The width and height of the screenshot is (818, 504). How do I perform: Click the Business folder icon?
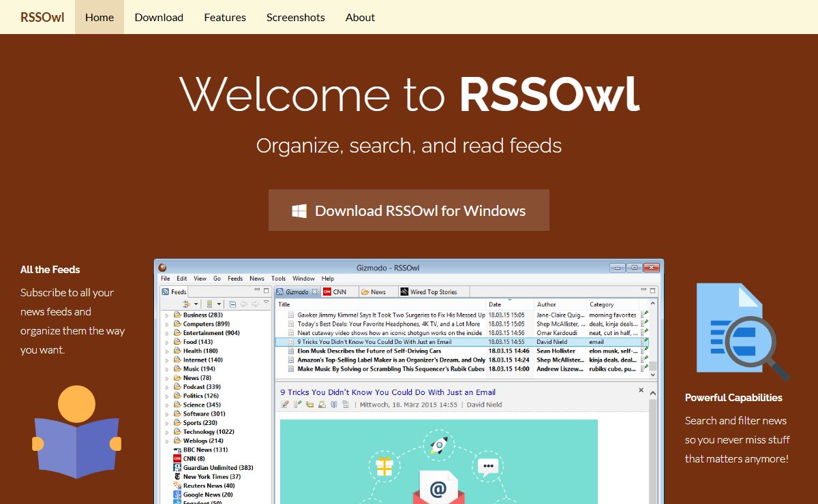click(177, 315)
